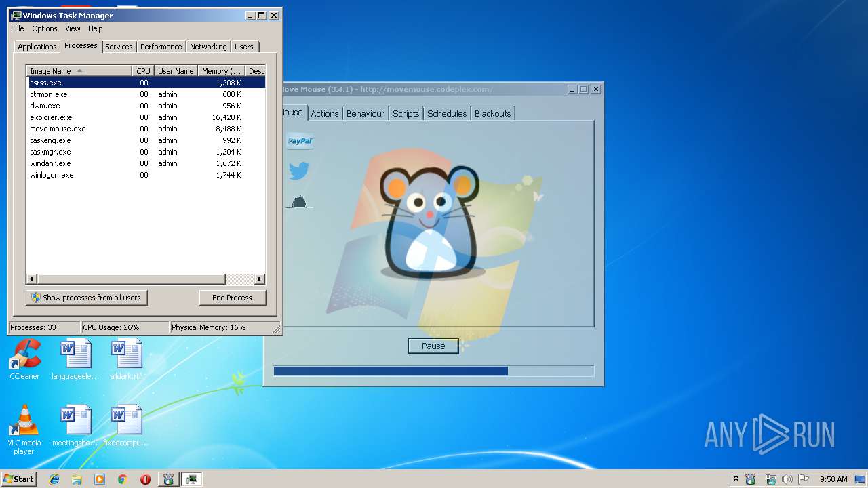Viewport: 868px width, 488px height.
Task: Switch to the Networking tab
Action: point(208,47)
